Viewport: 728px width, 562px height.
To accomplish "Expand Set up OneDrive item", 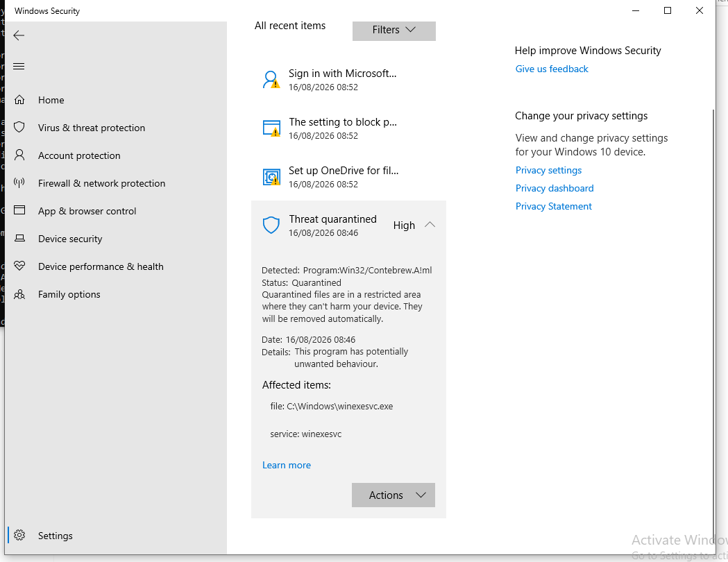I will click(348, 177).
